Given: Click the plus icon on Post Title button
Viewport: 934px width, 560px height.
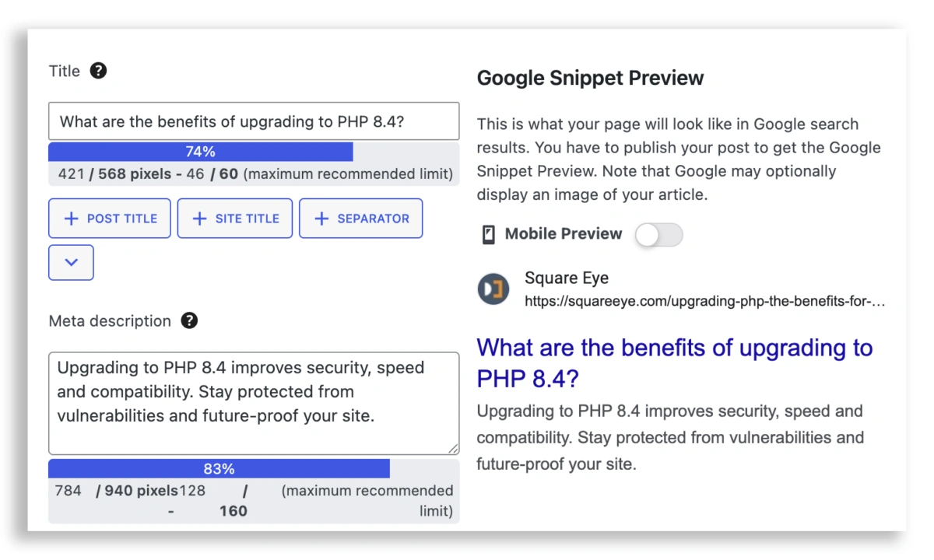Looking at the screenshot, I should (x=71, y=219).
